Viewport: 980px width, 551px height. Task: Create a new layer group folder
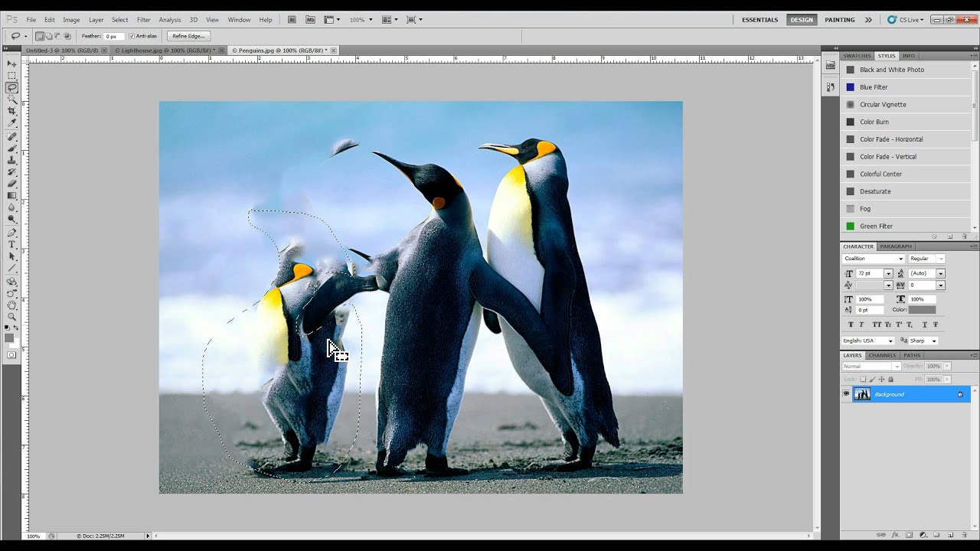[936, 535]
